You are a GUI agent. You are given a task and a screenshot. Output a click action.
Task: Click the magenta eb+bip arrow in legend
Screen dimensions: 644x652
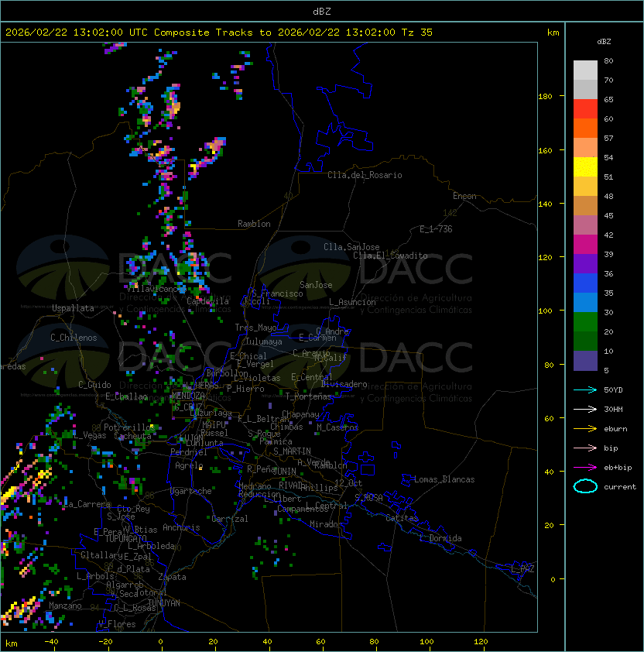click(585, 468)
